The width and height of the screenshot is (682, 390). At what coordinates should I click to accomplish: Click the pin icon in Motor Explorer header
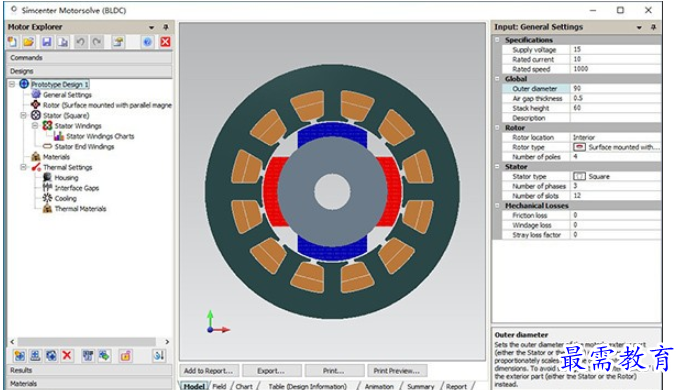point(166,27)
